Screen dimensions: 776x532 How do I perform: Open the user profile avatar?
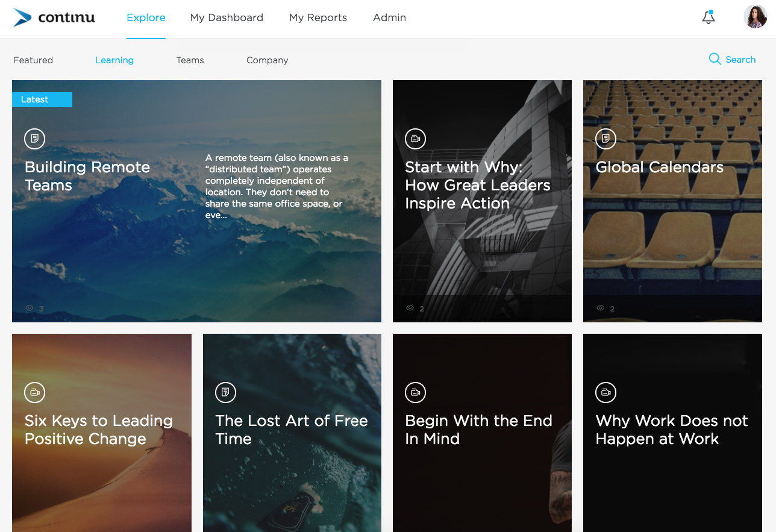coord(756,17)
